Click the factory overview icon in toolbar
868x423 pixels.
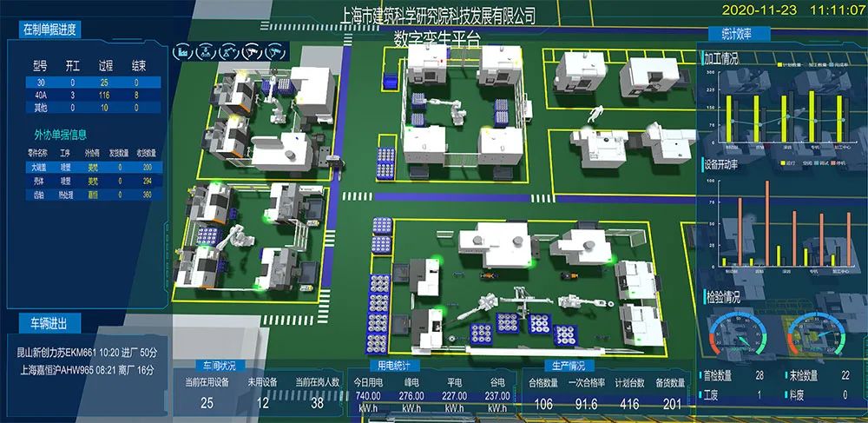[x=184, y=51]
